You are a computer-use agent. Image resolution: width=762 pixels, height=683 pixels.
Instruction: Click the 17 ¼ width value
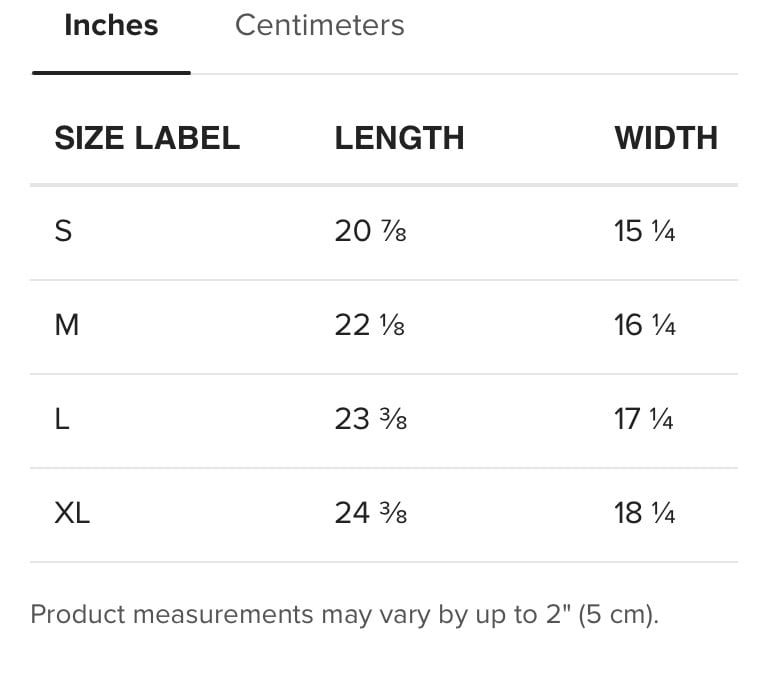click(x=644, y=420)
